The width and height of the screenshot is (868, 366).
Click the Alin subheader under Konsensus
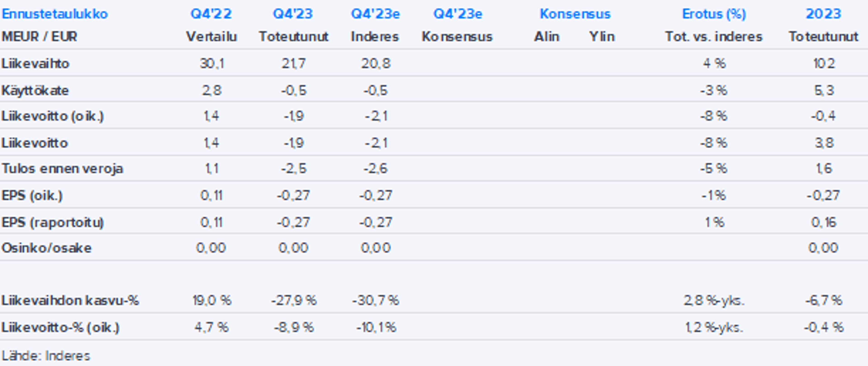click(547, 37)
